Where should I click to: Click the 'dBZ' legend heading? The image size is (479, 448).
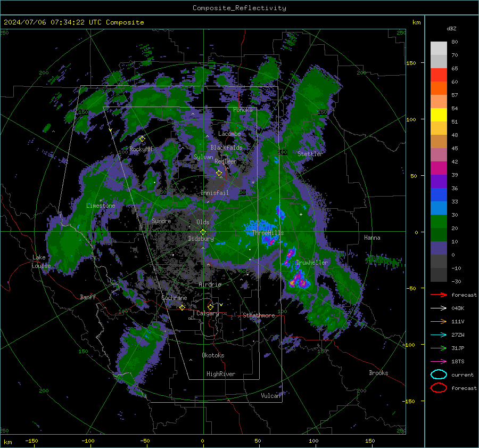pyautogui.click(x=451, y=28)
